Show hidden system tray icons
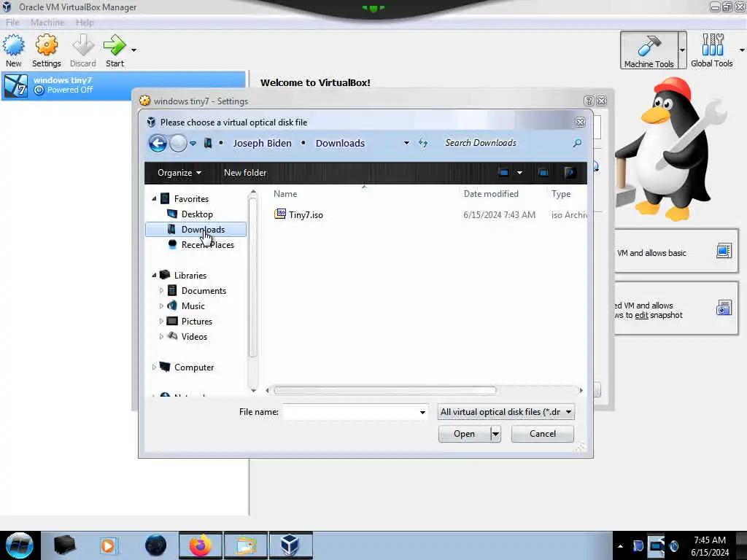 pos(620,546)
